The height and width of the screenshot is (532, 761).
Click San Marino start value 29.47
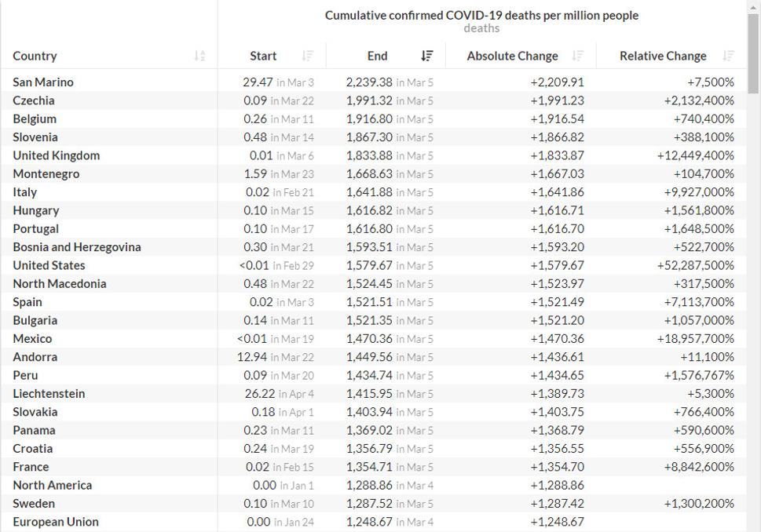point(258,82)
